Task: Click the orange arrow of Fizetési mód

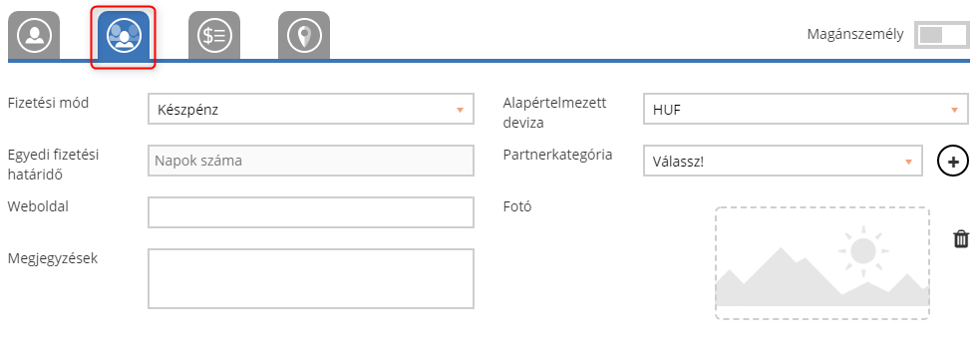Action: pos(460,110)
